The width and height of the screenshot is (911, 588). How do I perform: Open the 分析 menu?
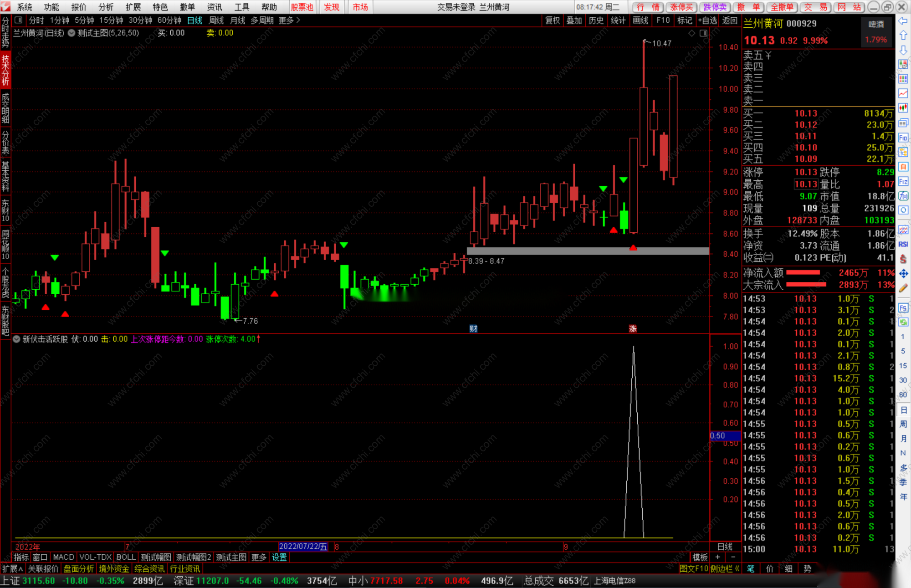(x=106, y=7)
